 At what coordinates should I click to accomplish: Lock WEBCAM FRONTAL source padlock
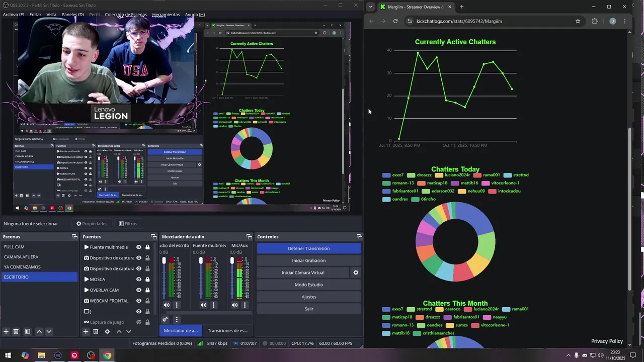(x=147, y=301)
